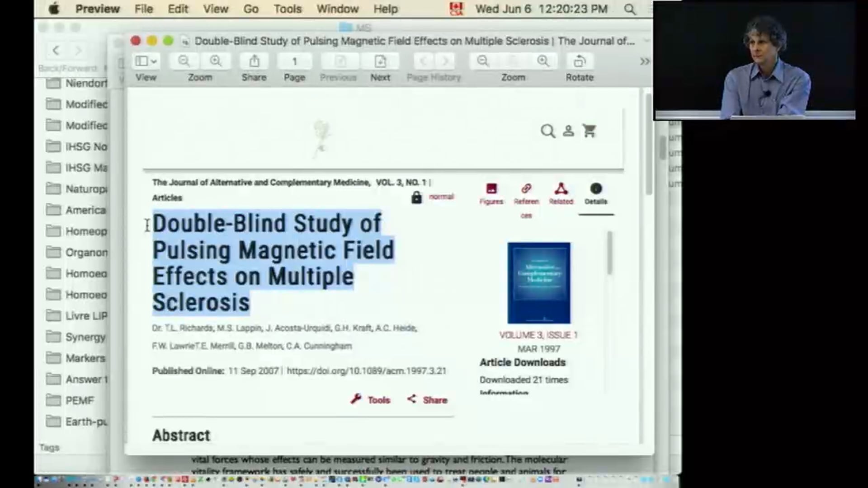Click the zoom in magnifier in toolbar

216,61
